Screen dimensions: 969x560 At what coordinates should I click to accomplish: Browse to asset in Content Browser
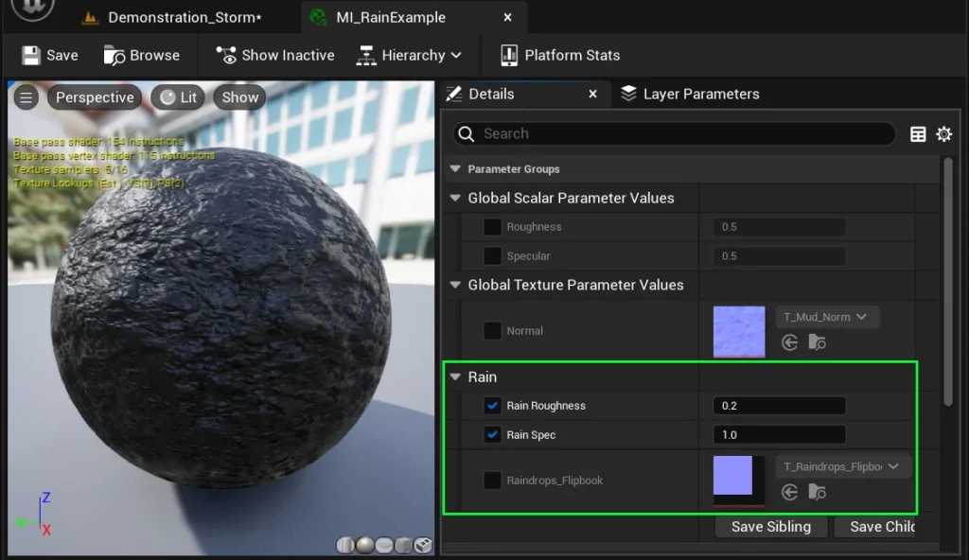click(x=142, y=55)
